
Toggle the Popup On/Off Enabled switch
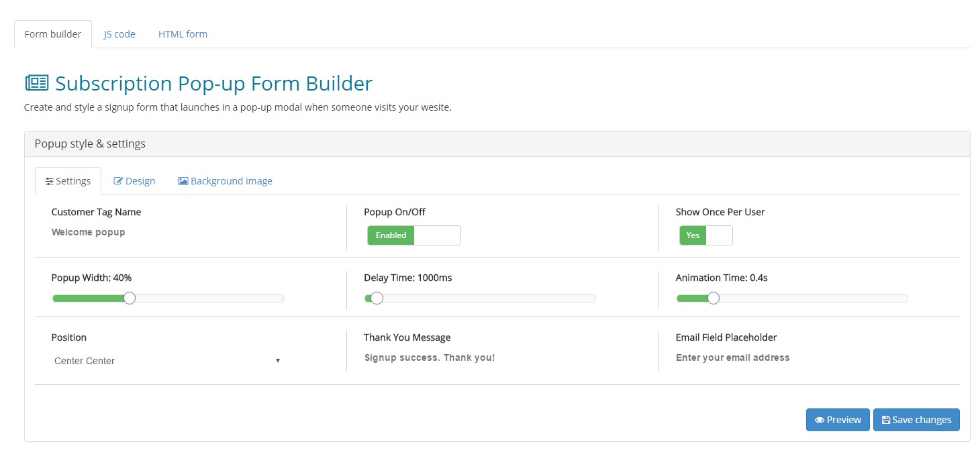[414, 235]
